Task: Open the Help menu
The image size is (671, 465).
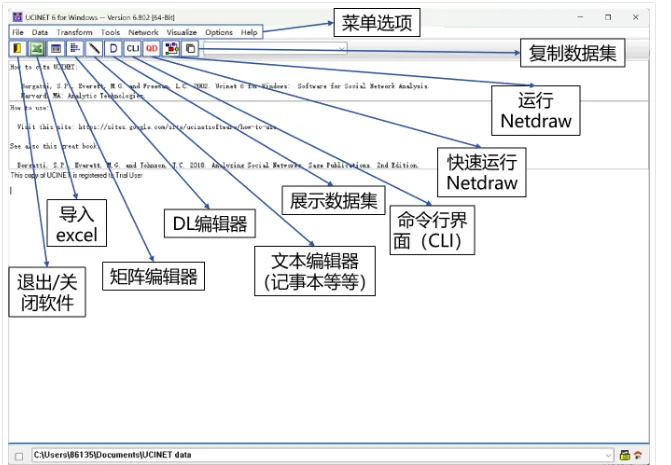Action: click(x=249, y=32)
